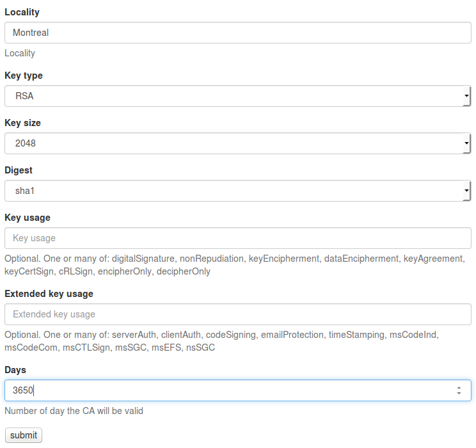This screenshot has width=476, height=448.
Task: Decrease Days using the down spinner arrow
Action: [459, 394]
